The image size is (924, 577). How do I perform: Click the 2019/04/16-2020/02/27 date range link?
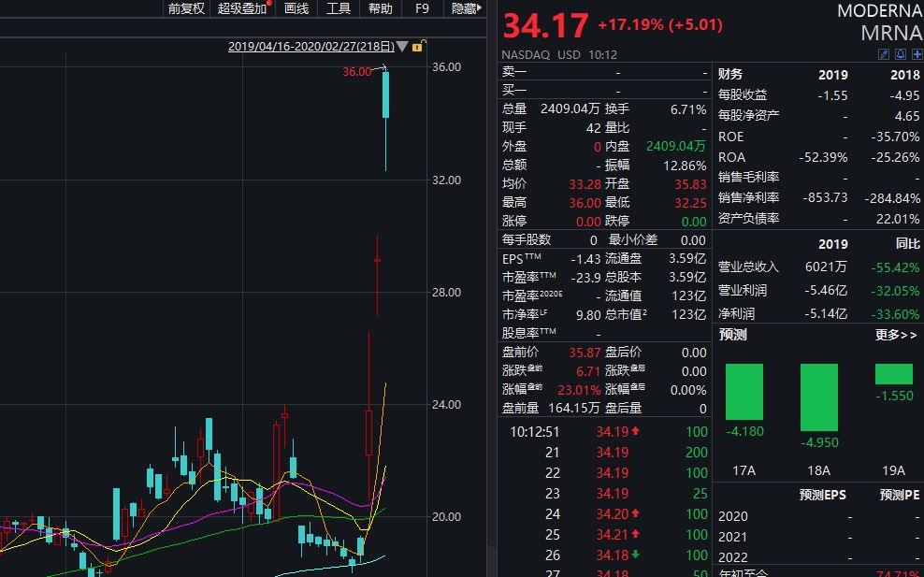(x=311, y=47)
